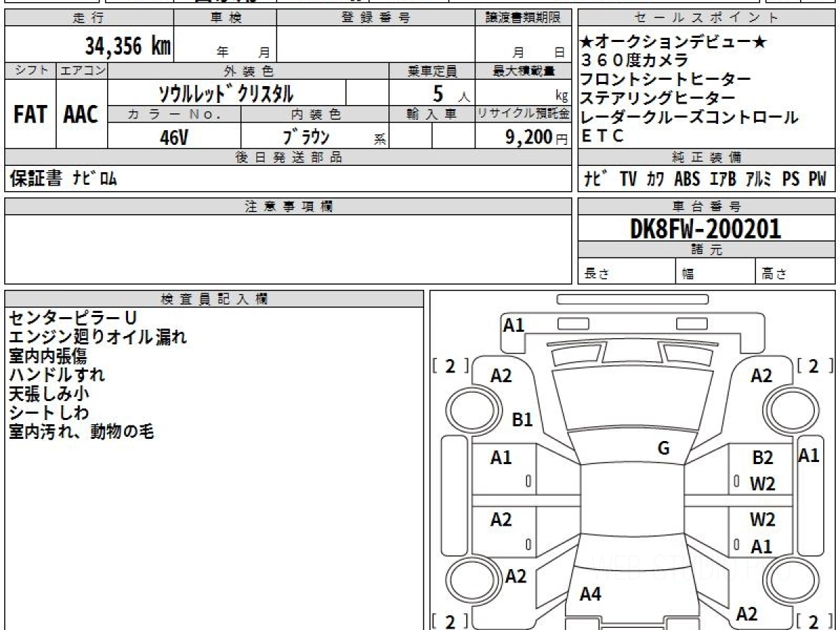Click G mark on windshield diagram
Viewport: 840px width, 630px height.
pos(664,449)
